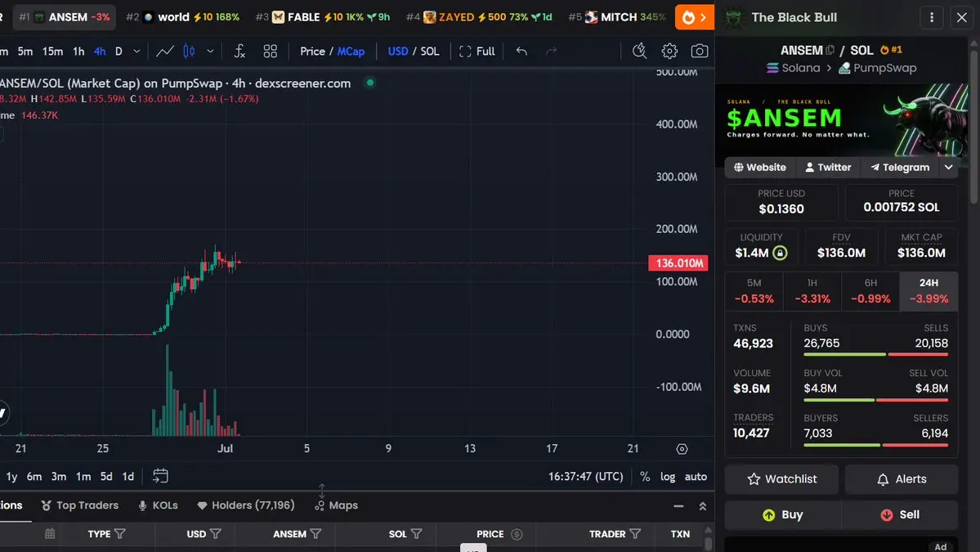
Task: Copy ANSEM token address icon
Action: [830, 50]
